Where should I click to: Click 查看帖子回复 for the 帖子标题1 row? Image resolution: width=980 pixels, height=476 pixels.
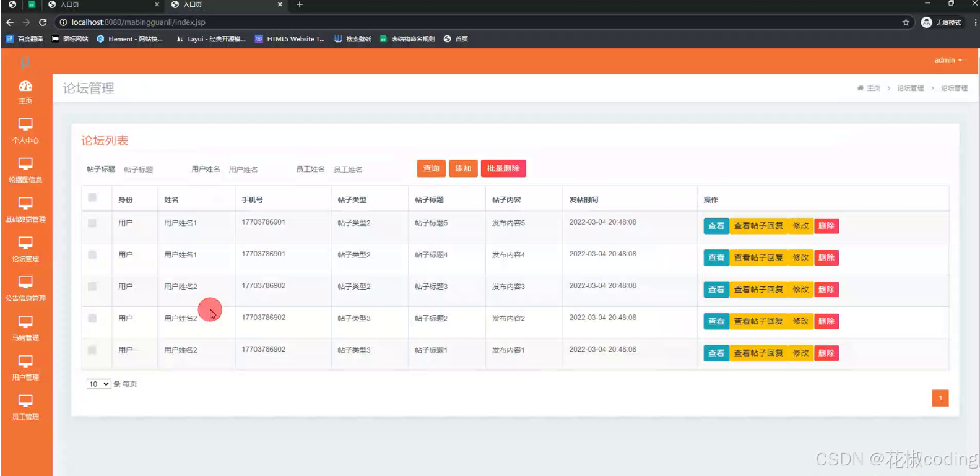pos(758,353)
